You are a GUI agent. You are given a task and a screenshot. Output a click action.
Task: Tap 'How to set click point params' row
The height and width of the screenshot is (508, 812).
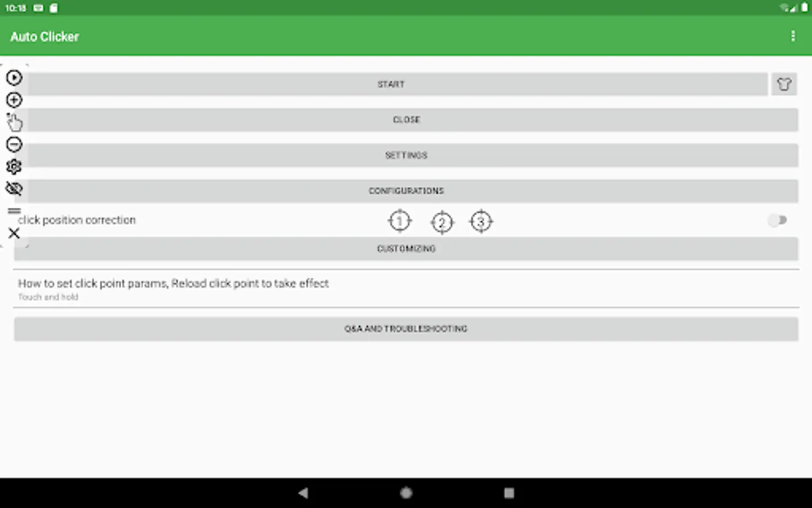pos(406,289)
